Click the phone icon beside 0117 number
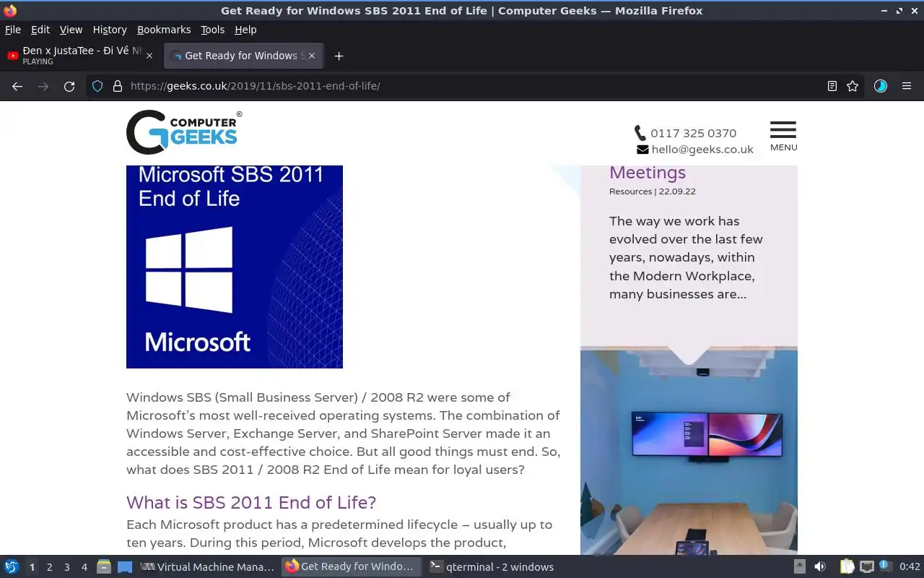This screenshot has height=578, width=924. click(640, 133)
